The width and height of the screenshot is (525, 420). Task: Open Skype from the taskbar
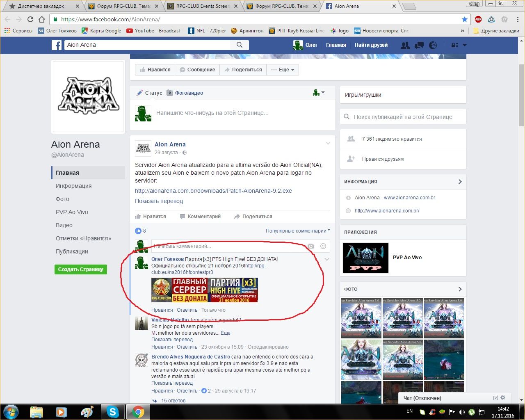click(x=113, y=412)
